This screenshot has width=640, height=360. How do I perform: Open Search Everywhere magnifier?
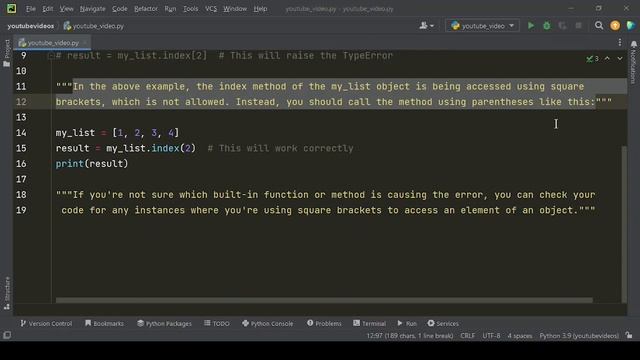point(599,26)
